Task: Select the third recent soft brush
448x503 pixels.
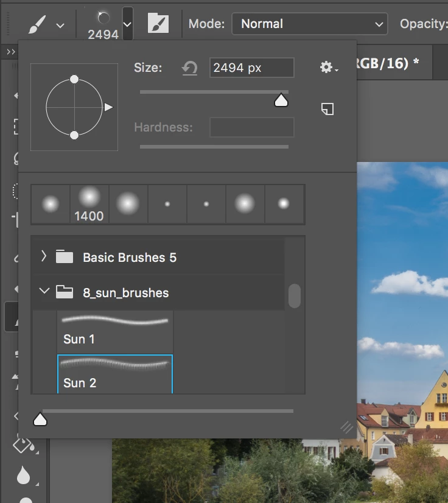Action: (128, 204)
